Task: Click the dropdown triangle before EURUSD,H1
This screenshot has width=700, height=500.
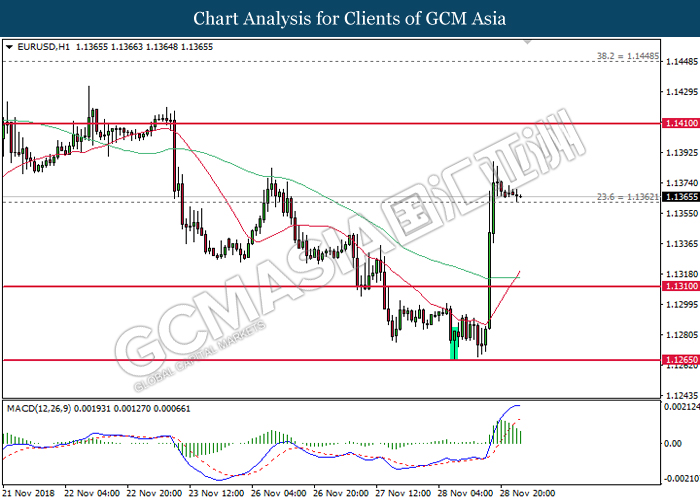Action: (x=9, y=47)
